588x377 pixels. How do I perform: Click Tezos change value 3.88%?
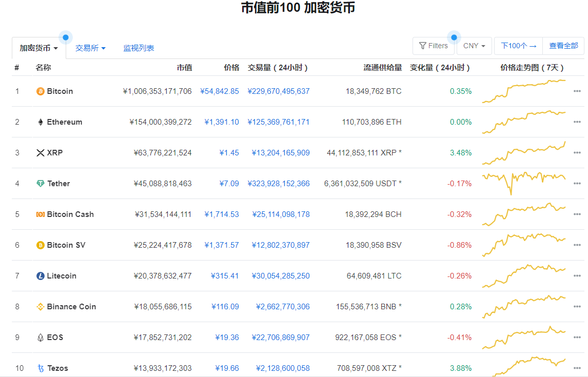pyautogui.click(x=461, y=368)
